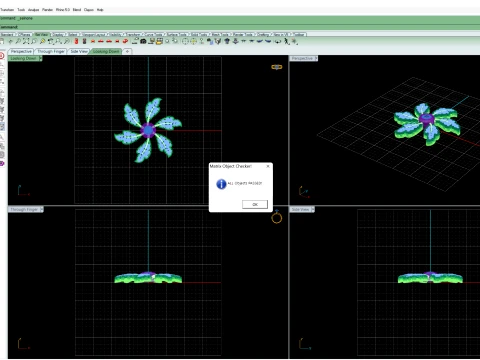Switch to the Side View viewport tab
The image size is (480, 360).
[x=79, y=51]
